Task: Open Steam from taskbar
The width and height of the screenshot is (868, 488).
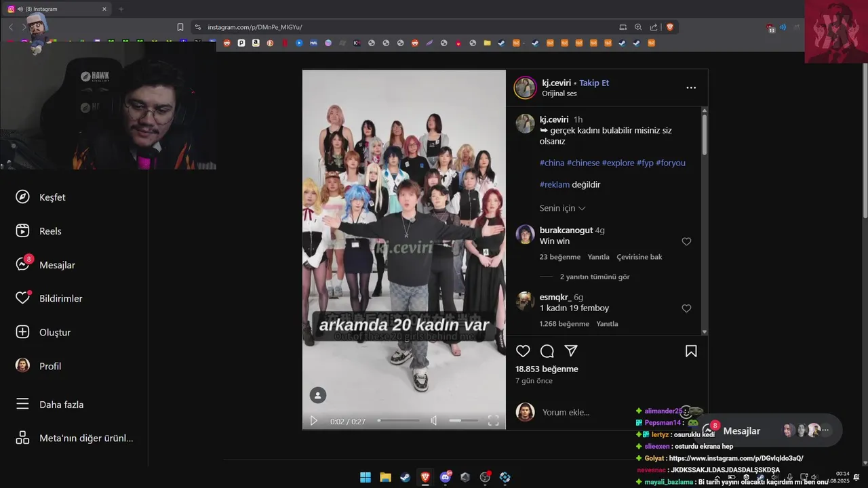Action: pos(405,477)
